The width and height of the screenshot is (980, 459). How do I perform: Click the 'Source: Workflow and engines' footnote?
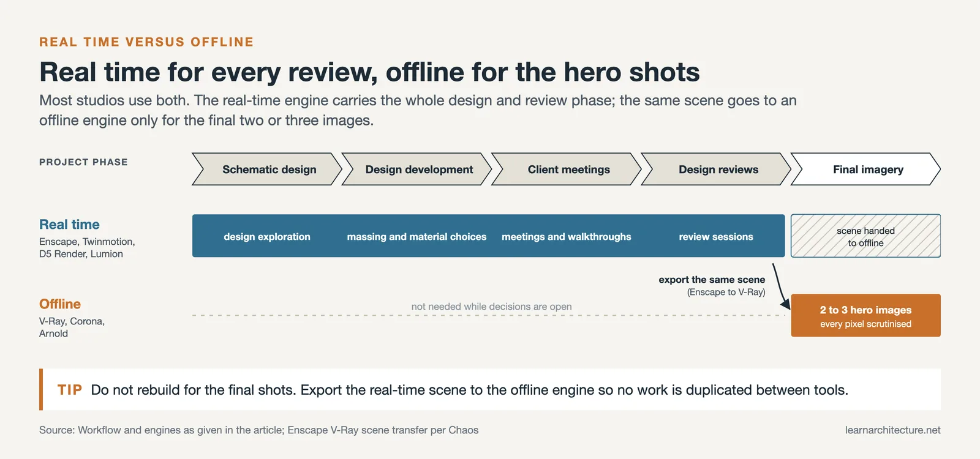[x=259, y=430]
